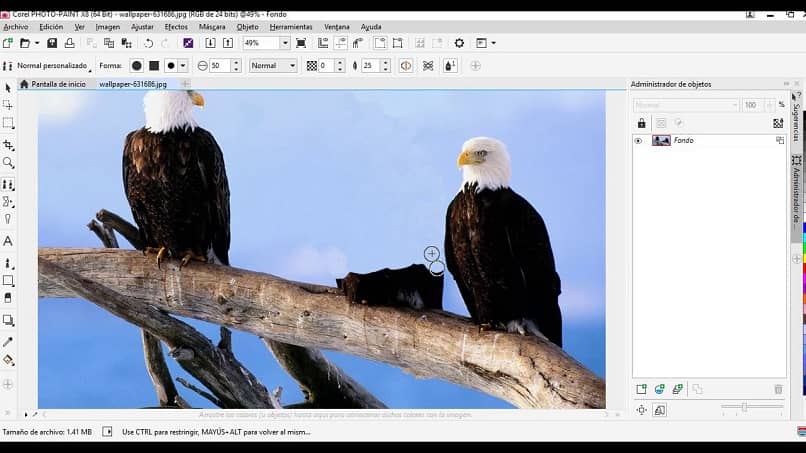The height and width of the screenshot is (453, 806).
Task: Open the Máscara menu
Action: point(211,27)
